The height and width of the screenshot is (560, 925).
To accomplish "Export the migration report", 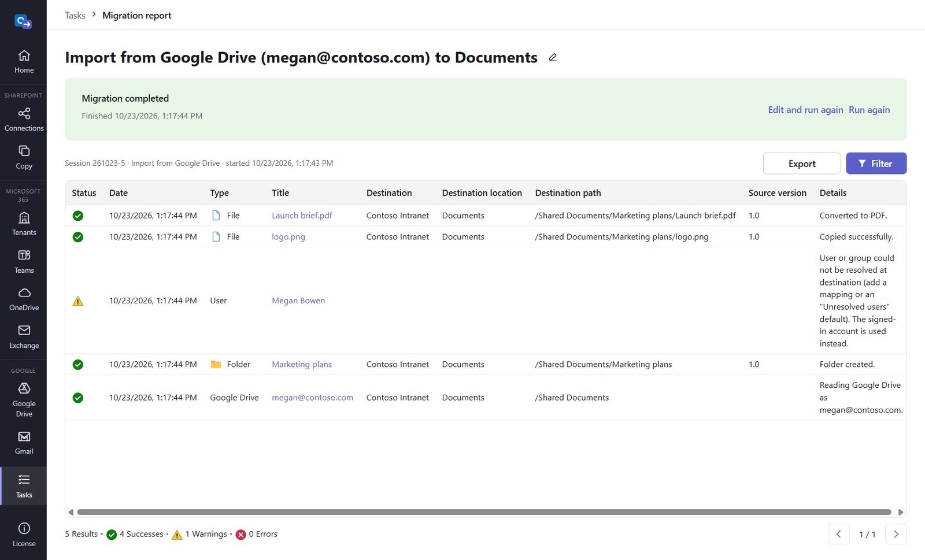I will pos(802,164).
